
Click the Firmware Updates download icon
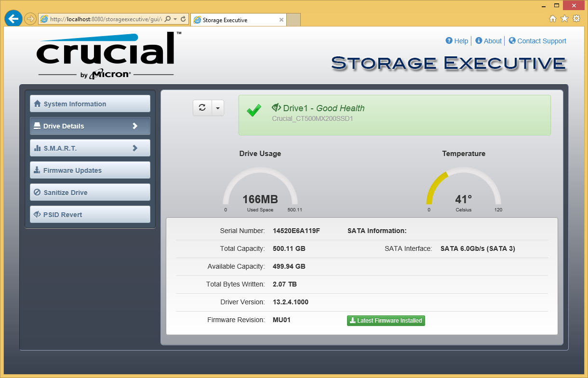(37, 170)
